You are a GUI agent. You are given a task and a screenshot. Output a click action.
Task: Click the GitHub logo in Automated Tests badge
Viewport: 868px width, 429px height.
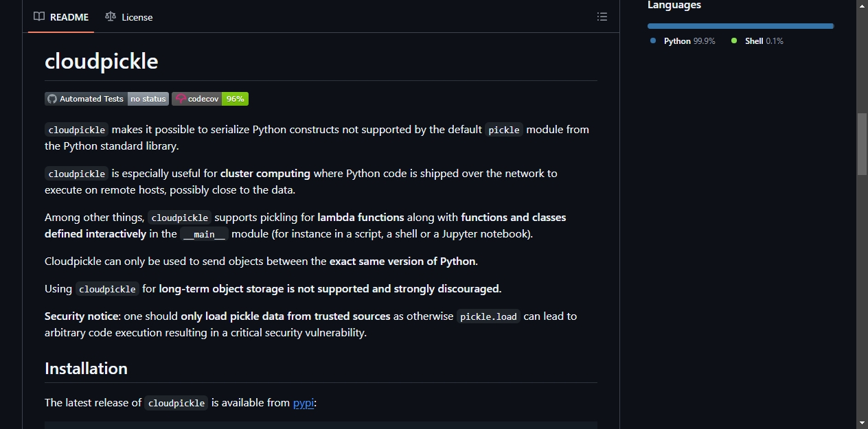point(52,99)
